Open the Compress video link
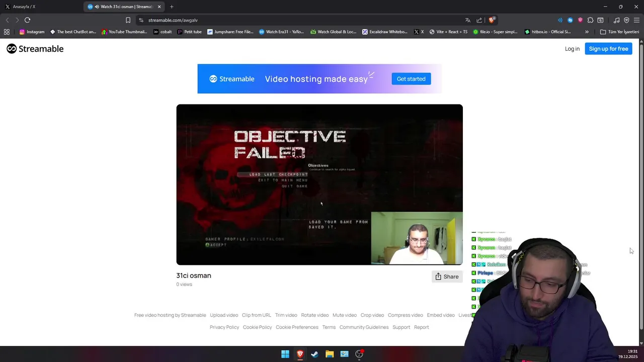 [x=406, y=315]
